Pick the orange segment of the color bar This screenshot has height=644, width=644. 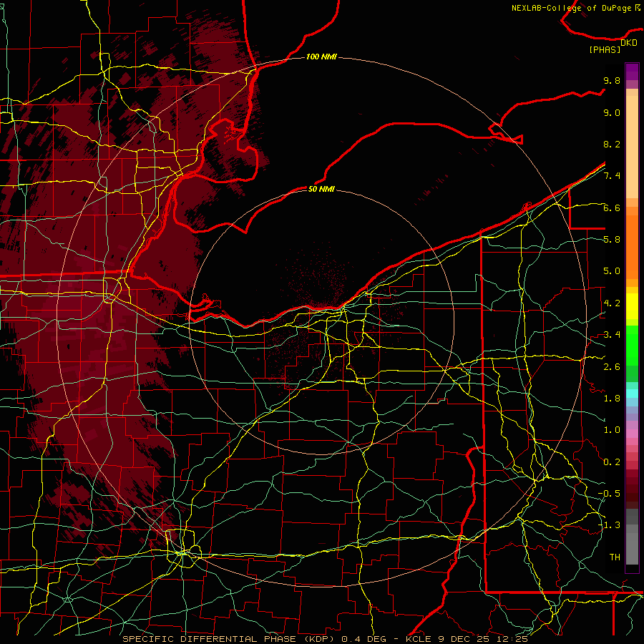coord(632,246)
